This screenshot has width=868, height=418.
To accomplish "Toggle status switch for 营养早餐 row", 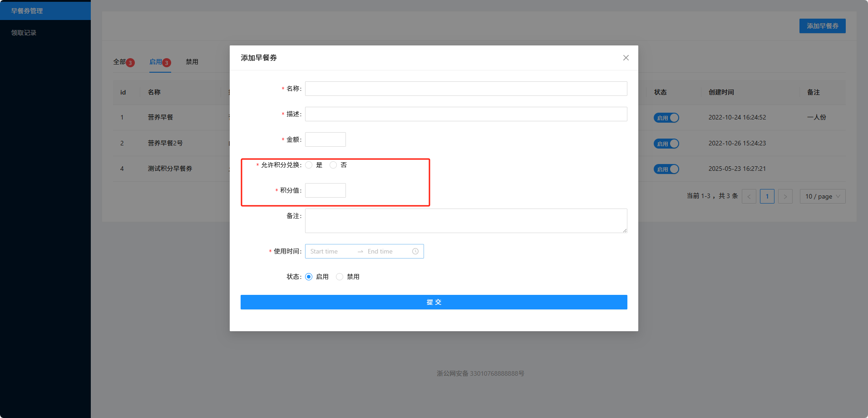I will coord(666,118).
